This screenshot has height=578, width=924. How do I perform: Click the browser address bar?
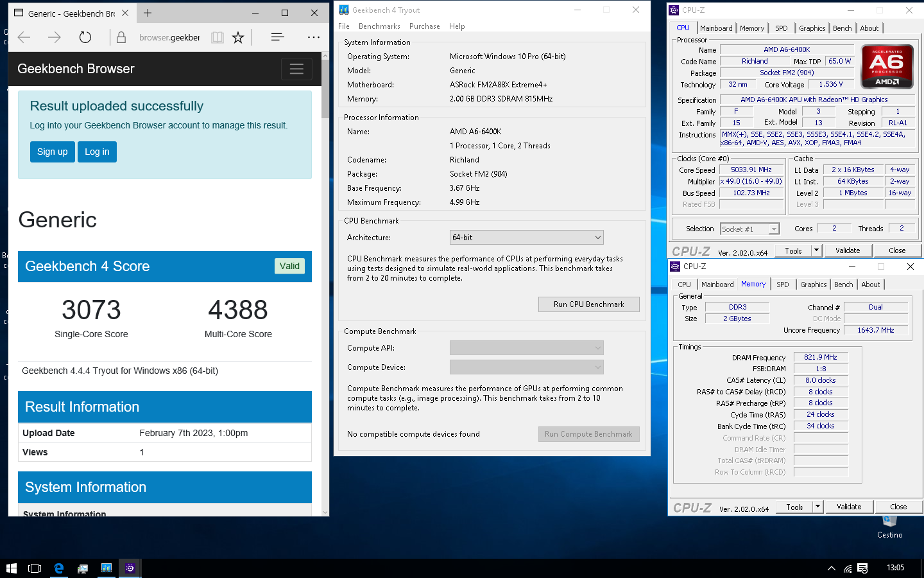point(169,37)
